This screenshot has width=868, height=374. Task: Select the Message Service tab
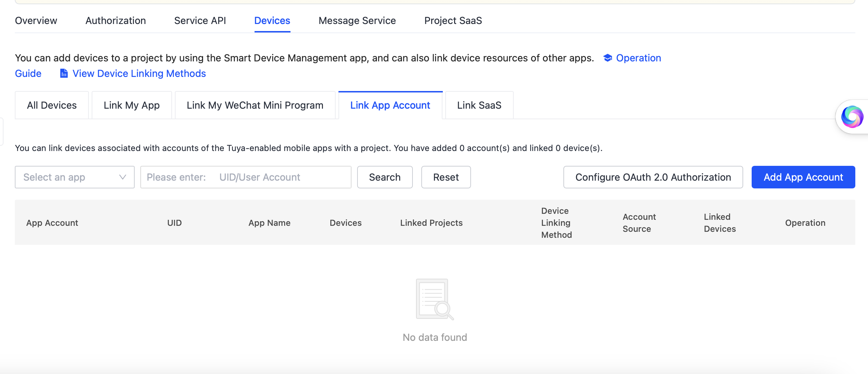pos(357,20)
